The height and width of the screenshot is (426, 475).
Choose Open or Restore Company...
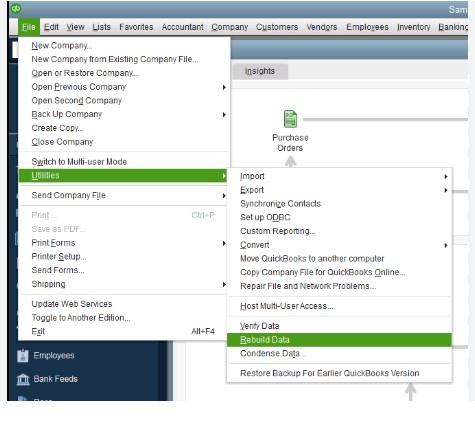[124, 73]
